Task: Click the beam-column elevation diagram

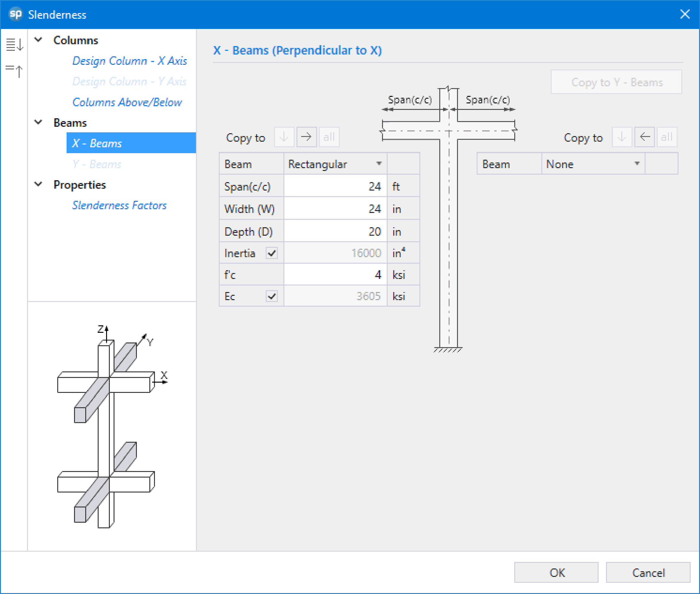Action: click(449, 219)
